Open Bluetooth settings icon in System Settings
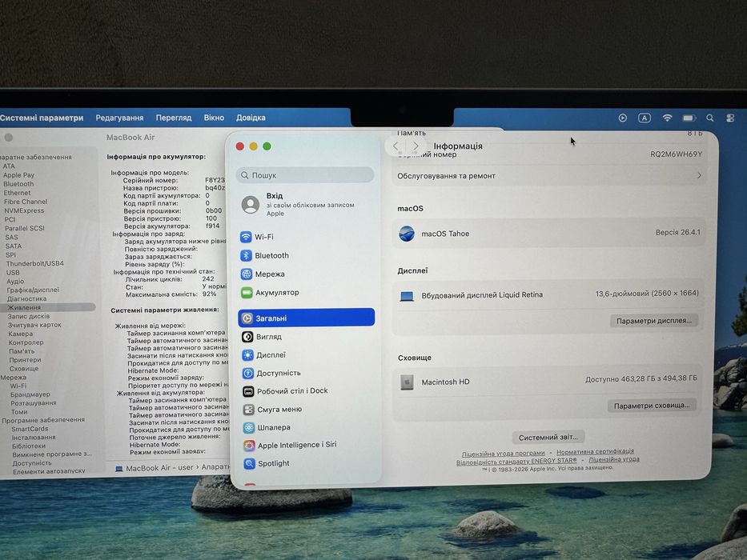This screenshot has width=747, height=560. [246, 255]
